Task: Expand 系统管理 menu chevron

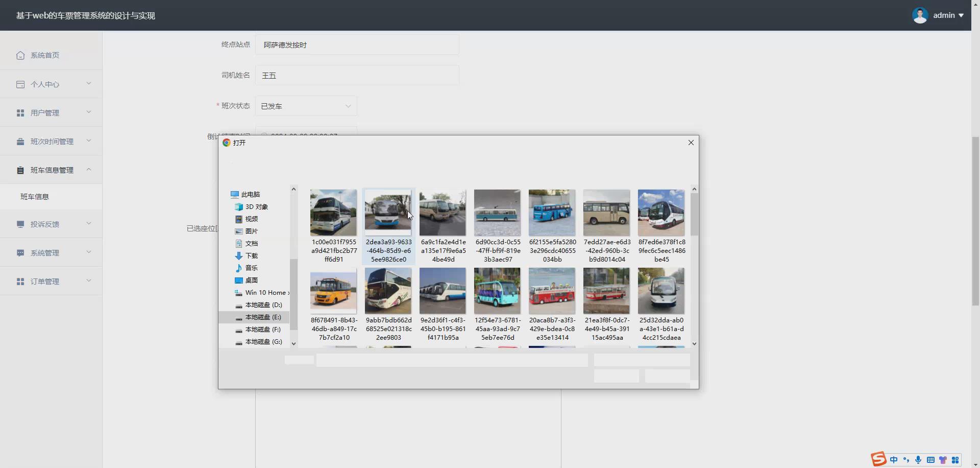Action: tap(89, 252)
